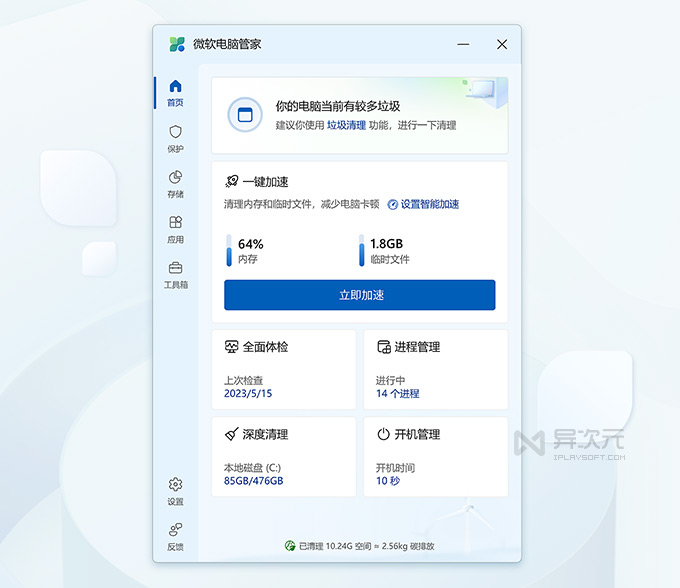
Task: Minimize the 微软电脑管家 window
Action: point(463,44)
